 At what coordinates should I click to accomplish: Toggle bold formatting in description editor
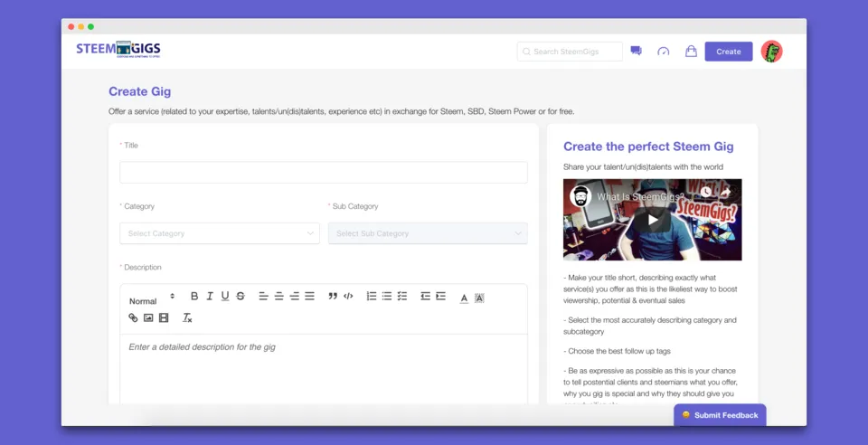[x=194, y=296]
